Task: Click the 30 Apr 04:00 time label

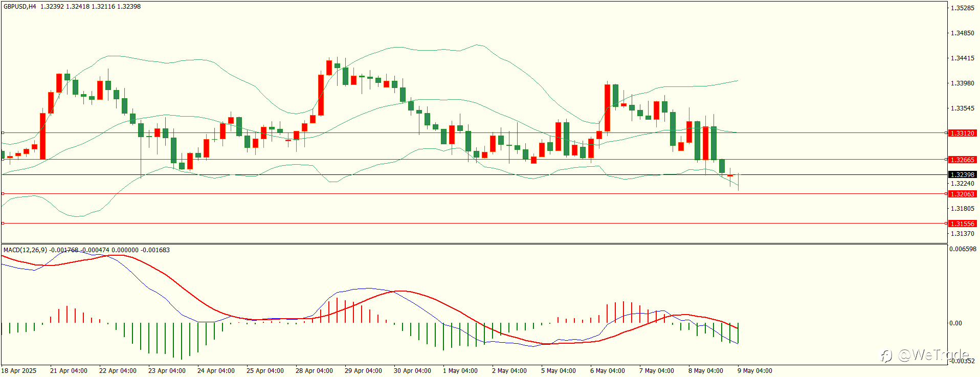Action: pos(412,370)
